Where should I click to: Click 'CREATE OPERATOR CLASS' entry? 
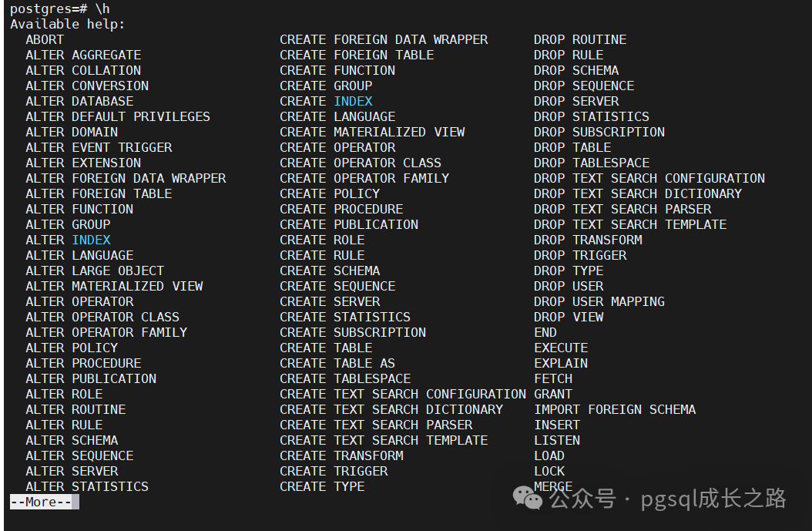pos(361,163)
